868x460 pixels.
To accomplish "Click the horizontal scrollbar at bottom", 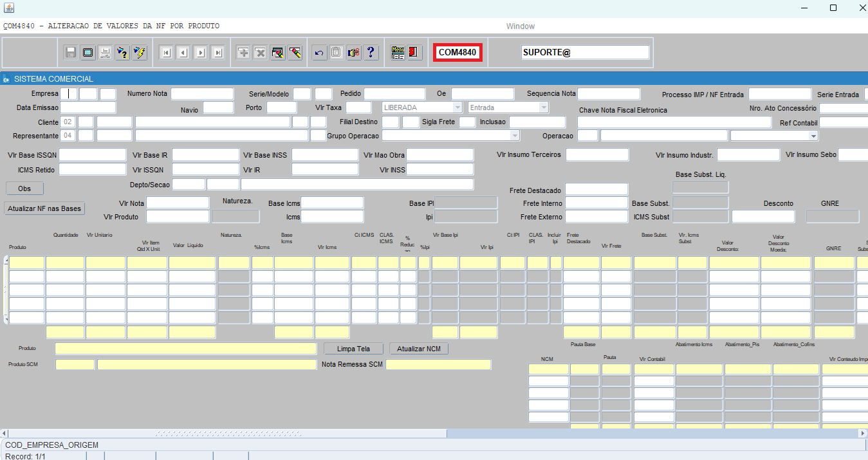I will (x=434, y=434).
